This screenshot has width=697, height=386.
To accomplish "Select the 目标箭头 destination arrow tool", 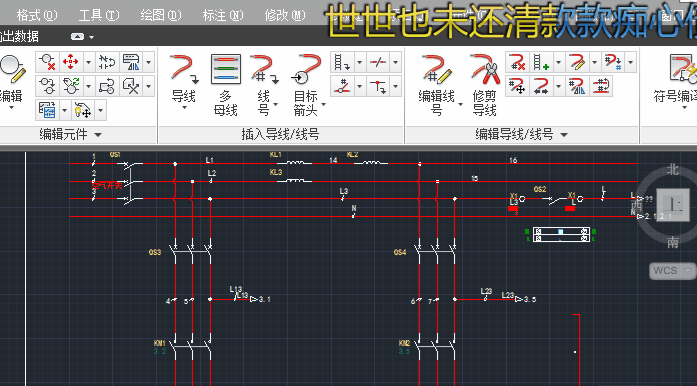I will point(306,84).
